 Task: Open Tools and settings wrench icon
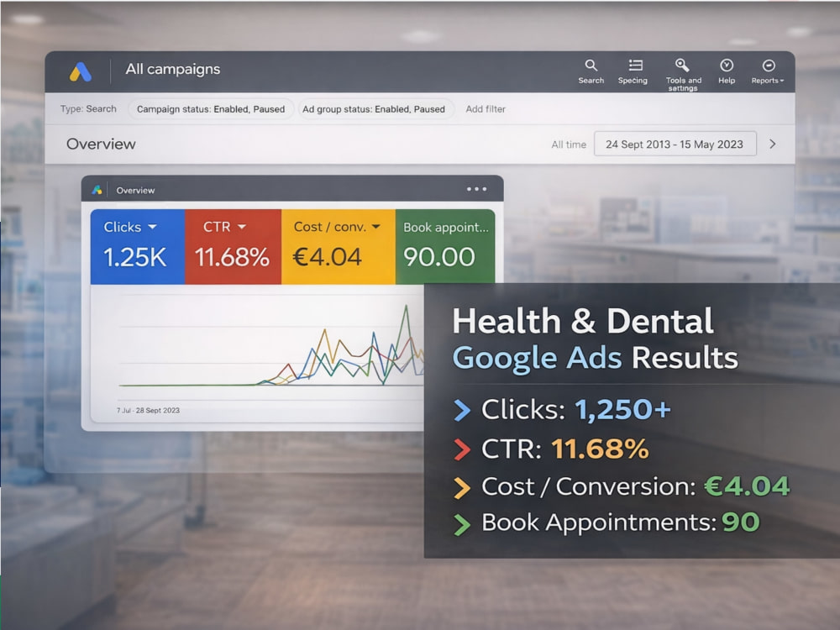[x=682, y=66]
